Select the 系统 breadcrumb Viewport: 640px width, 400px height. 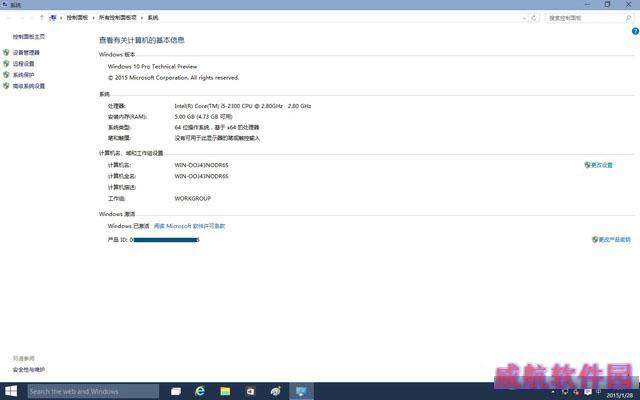[153, 18]
